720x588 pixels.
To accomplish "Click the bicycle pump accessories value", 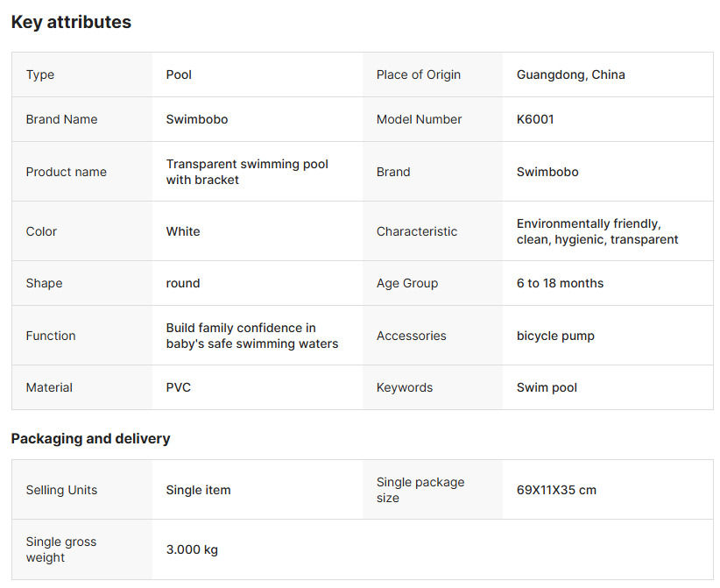I will coord(554,336).
